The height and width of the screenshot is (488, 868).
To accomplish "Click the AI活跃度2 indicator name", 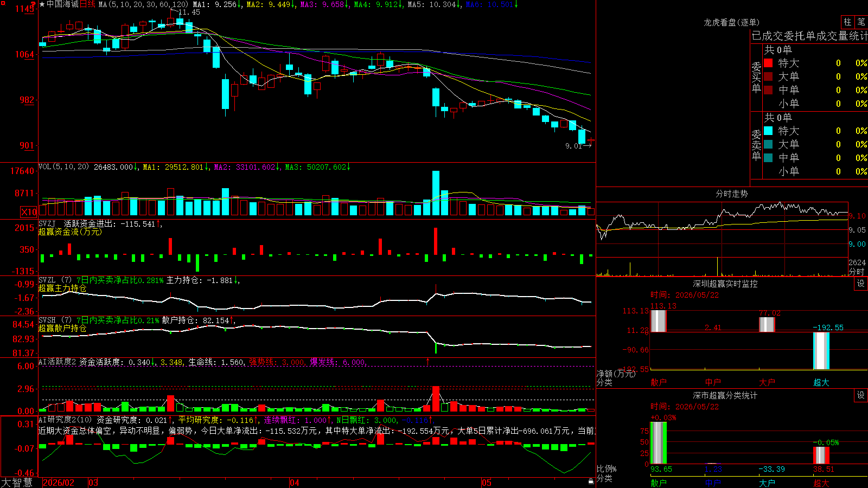I will tap(57, 362).
